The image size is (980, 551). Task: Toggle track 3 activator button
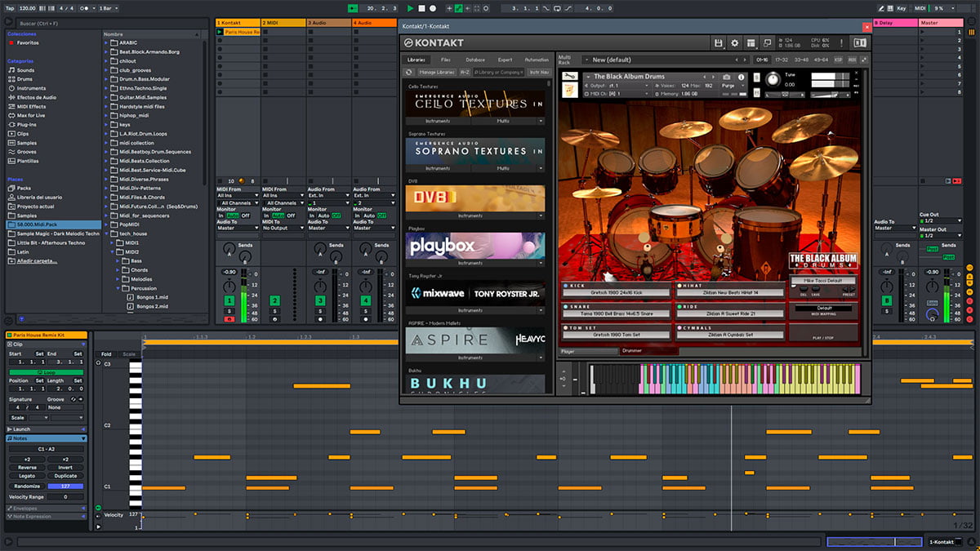coord(320,301)
